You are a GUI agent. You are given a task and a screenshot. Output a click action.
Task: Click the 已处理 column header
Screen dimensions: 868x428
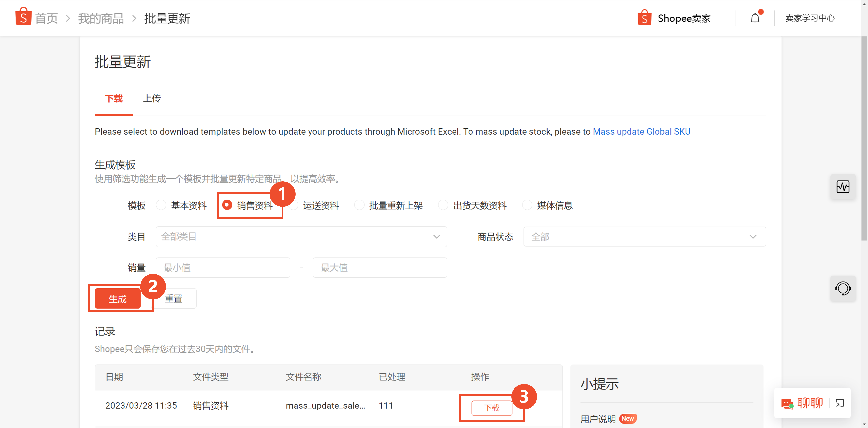tap(392, 377)
